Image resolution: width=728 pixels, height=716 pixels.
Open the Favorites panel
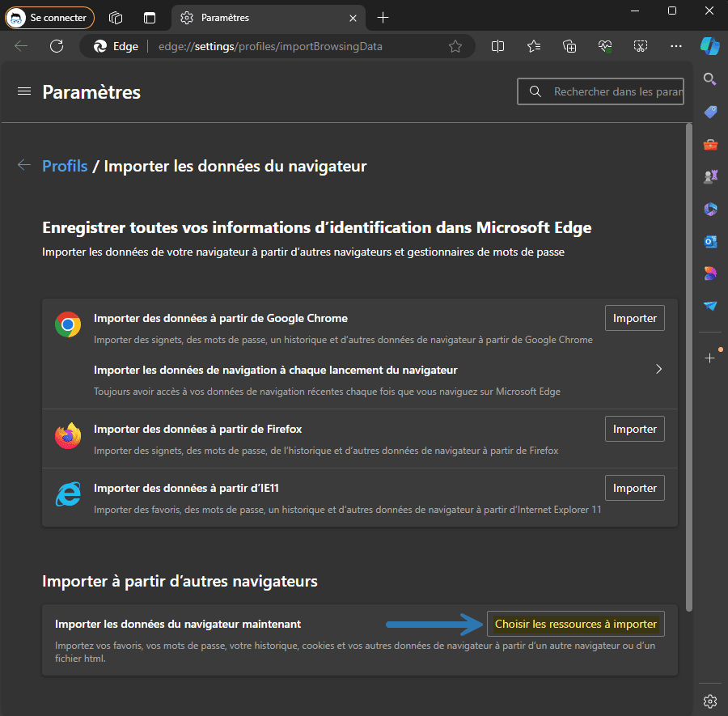coord(533,46)
